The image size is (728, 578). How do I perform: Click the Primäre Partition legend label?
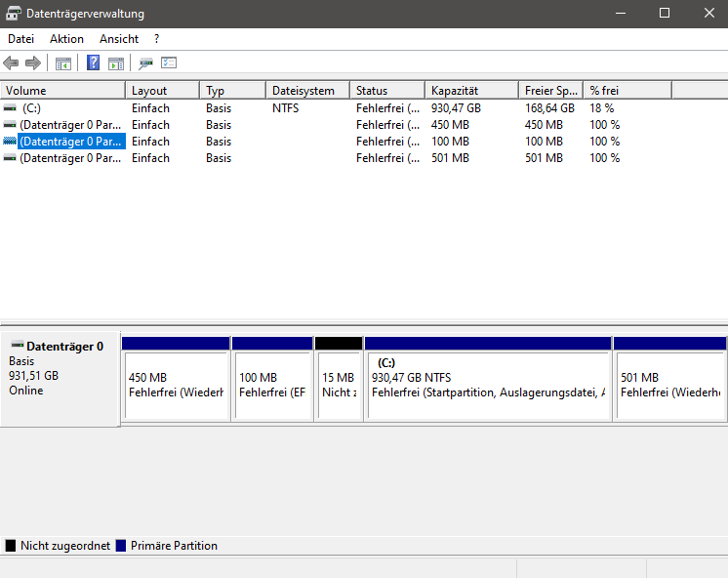coord(174,546)
